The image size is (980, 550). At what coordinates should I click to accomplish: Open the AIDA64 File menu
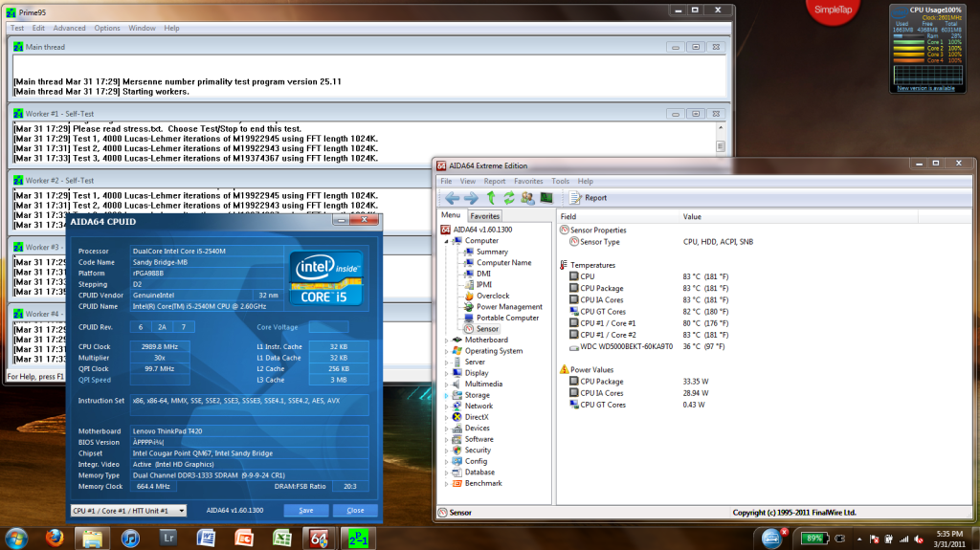(x=446, y=181)
